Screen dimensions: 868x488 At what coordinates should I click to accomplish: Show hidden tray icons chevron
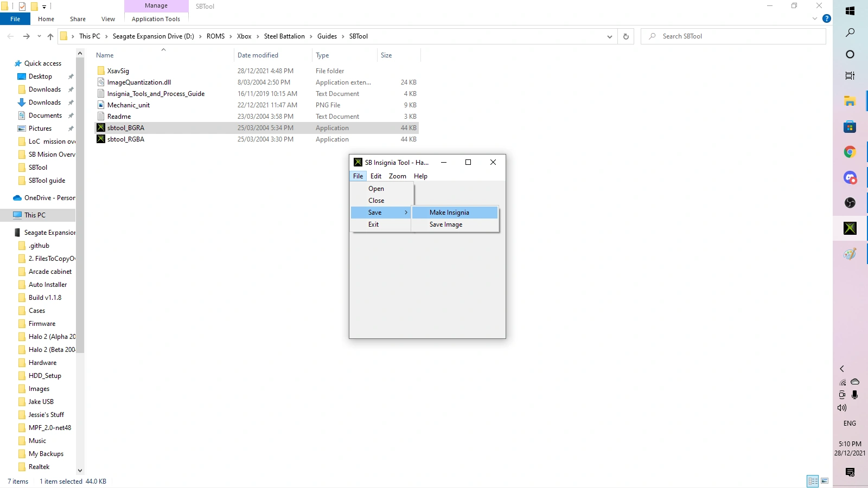(x=842, y=369)
